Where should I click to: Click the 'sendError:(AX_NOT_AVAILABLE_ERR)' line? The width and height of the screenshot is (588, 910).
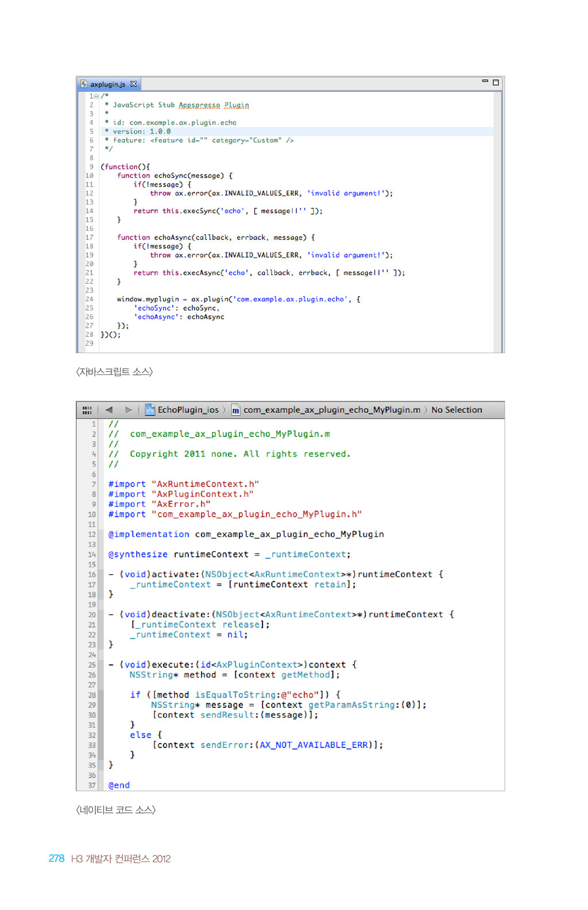[x=268, y=745]
